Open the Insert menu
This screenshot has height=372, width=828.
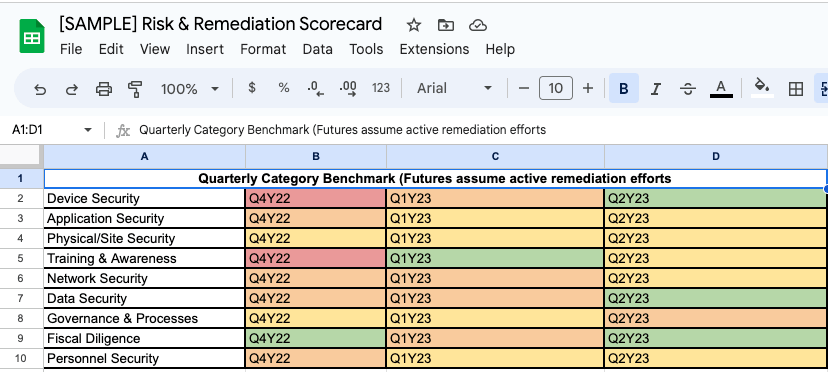[205, 49]
